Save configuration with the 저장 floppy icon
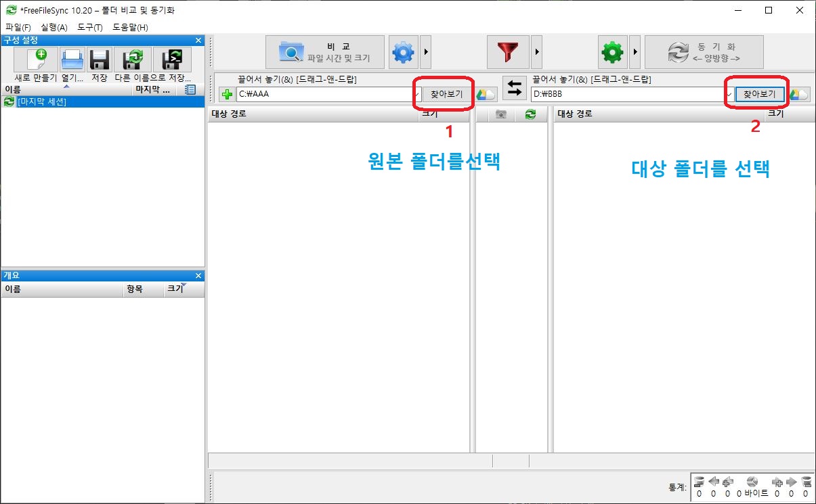The height and width of the screenshot is (504, 816). (100, 60)
